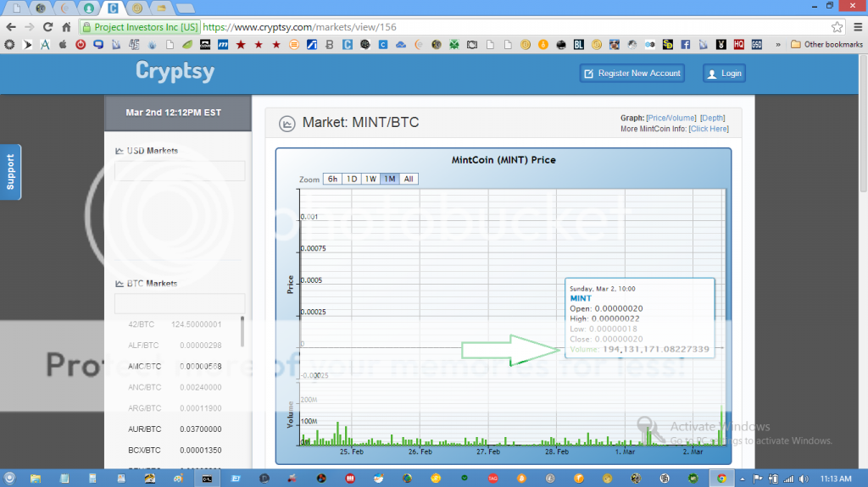Switch to the active Cryptsy 'C' tab
This screenshot has width=868, height=487.
[113, 8]
